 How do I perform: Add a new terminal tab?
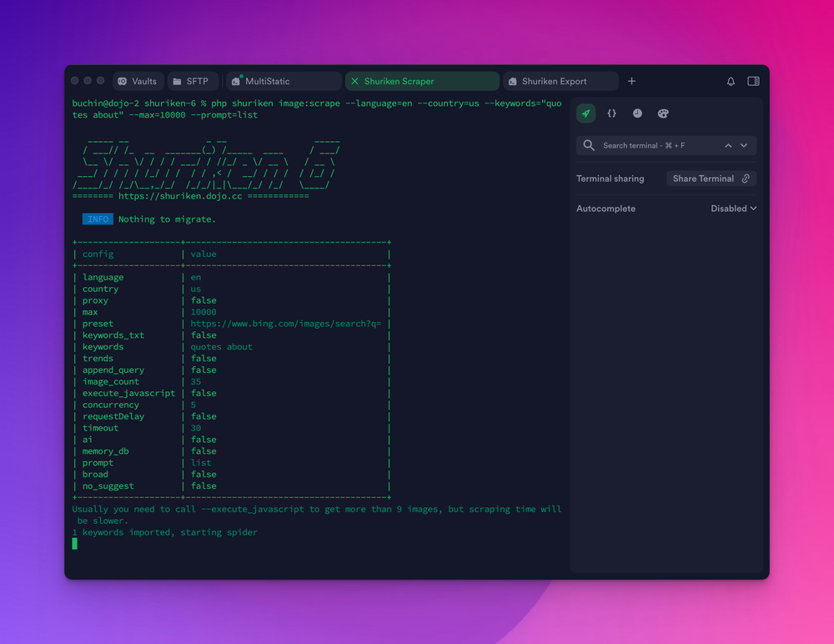[x=631, y=82]
